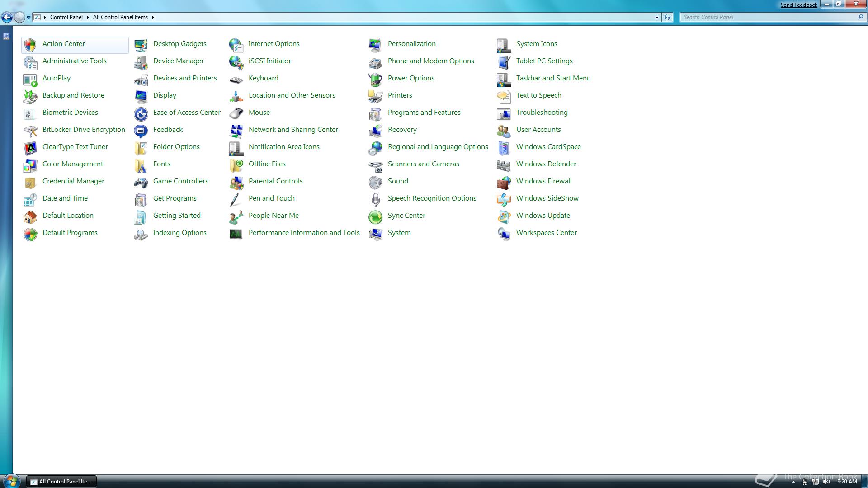Open the Keyboard link
868x488 pixels.
coord(264,78)
